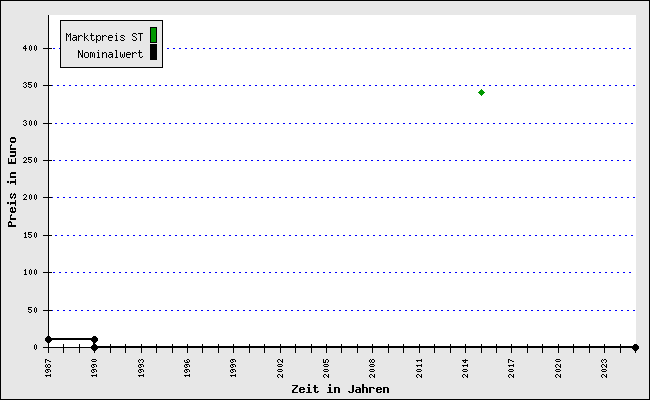Click the 1996 x-axis year label
Image resolution: width=650 pixels, height=400 pixels.
click(187, 368)
